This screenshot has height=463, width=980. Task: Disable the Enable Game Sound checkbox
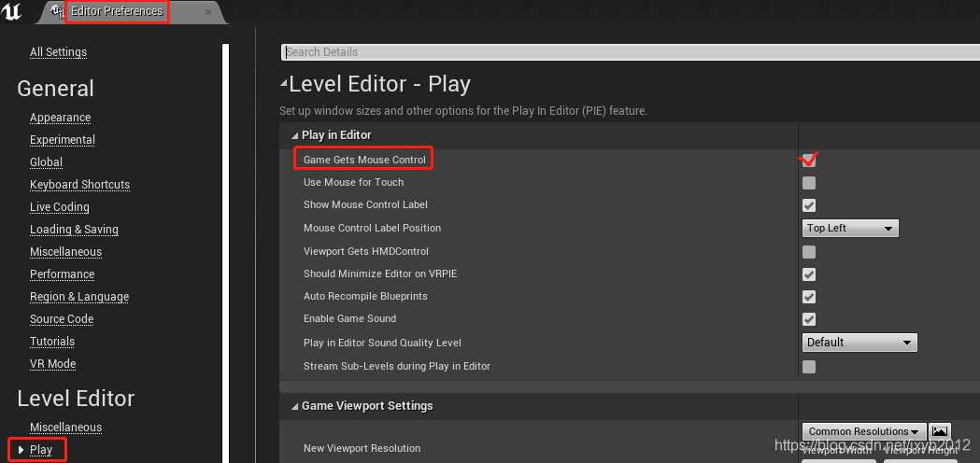pyautogui.click(x=809, y=319)
